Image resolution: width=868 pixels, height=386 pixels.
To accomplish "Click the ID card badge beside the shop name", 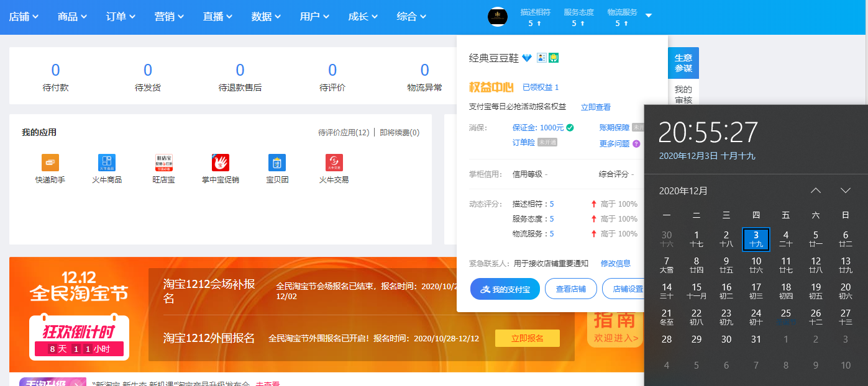I will point(541,58).
